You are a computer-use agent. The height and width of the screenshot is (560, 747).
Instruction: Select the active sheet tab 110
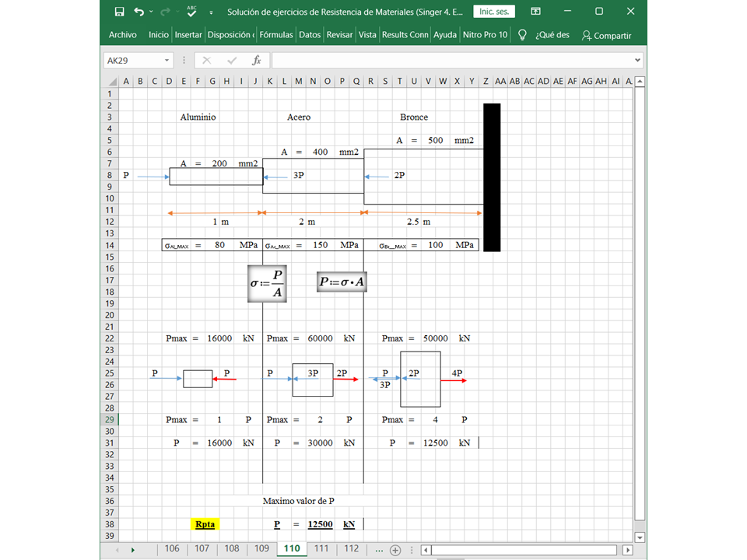(x=292, y=548)
